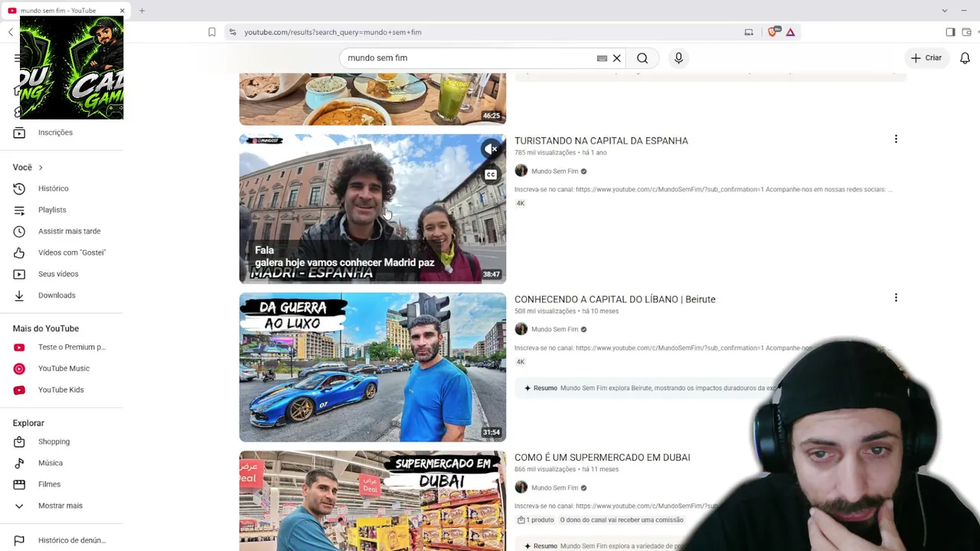980x551 pixels.
Task: Click the Shopping bag icon under Explorar
Action: click(x=19, y=442)
